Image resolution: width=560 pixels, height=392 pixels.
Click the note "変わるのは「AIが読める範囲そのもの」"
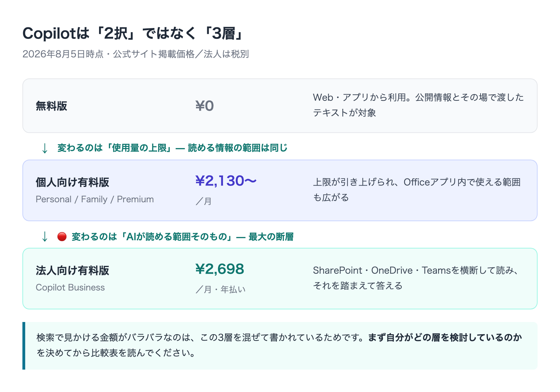tap(183, 237)
